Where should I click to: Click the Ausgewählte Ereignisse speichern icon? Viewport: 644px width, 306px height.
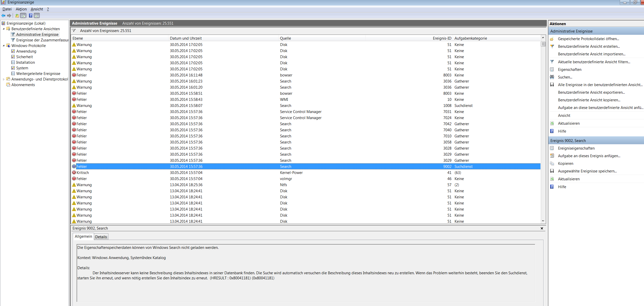click(x=552, y=171)
